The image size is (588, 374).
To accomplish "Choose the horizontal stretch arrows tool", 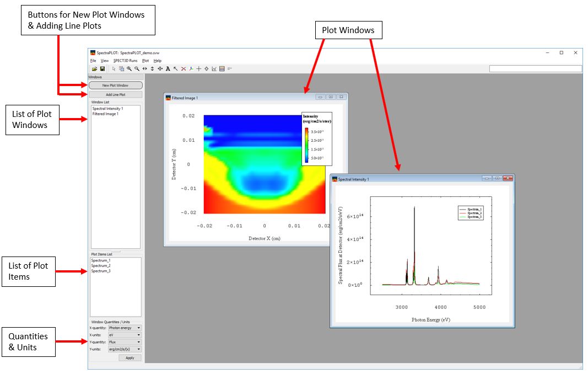I will pyautogui.click(x=144, y=69).
